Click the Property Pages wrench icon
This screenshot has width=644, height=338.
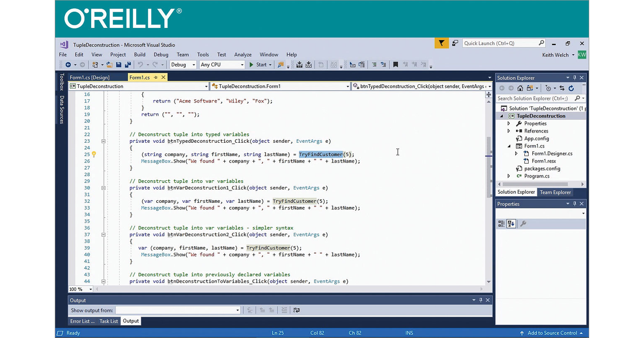(x=524, y=224)
